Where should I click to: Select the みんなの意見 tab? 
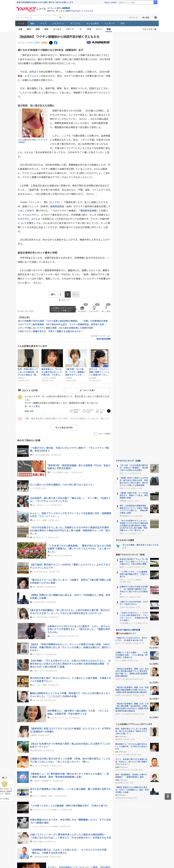pyautogui.click(x=93, y=24)
